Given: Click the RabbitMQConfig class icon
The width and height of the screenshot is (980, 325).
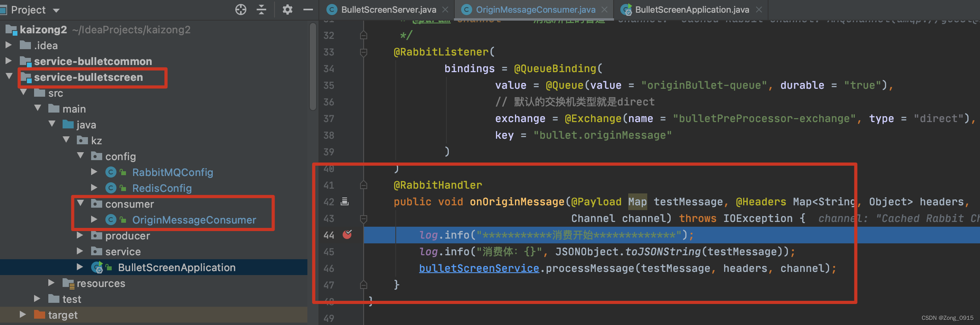Looking at the screenshot, I should coord(111,172).
